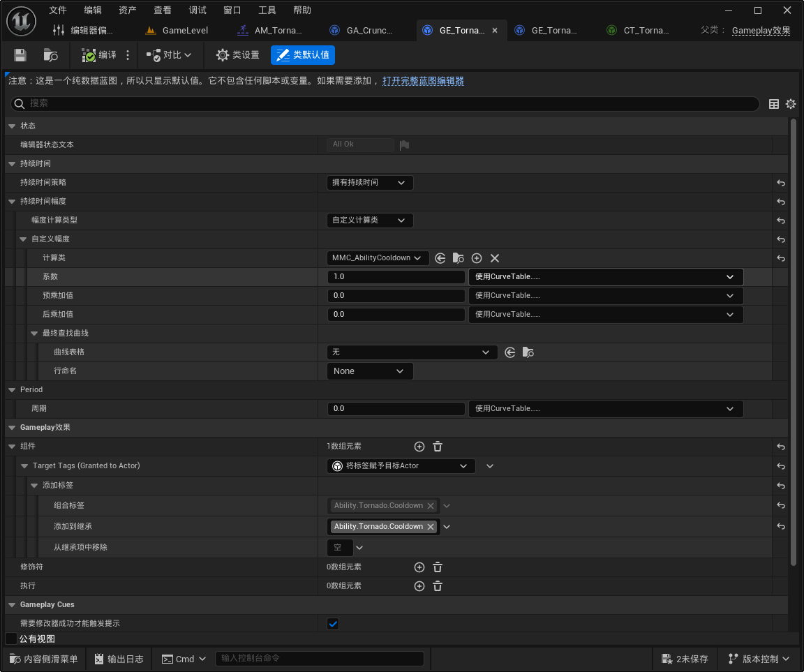This screenshot has height=672, width=804.
Task: Click the 类默认值 button
Action: click(x=303, y=55)
